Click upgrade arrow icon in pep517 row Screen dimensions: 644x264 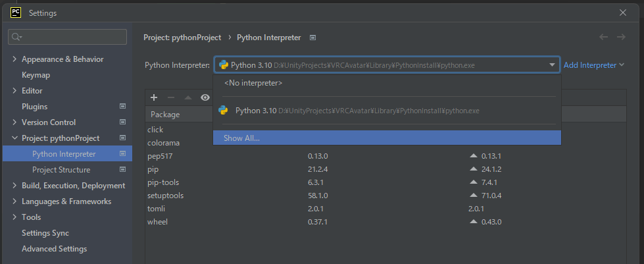click(474, 156)
